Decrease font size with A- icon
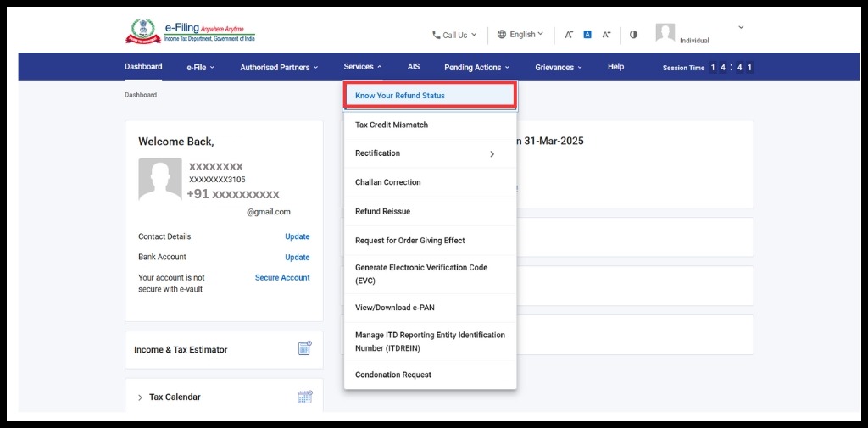This screenshot has width=868, height=428. [x=569, y=35]
